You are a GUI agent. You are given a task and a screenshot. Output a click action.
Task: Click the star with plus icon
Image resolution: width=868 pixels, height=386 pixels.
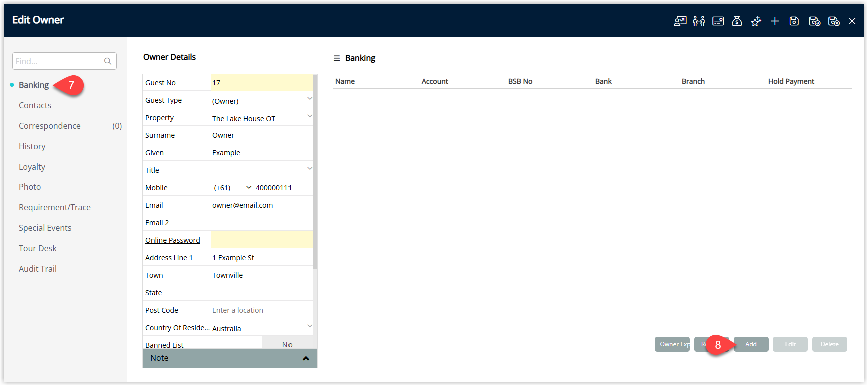[x=756, y=21]
